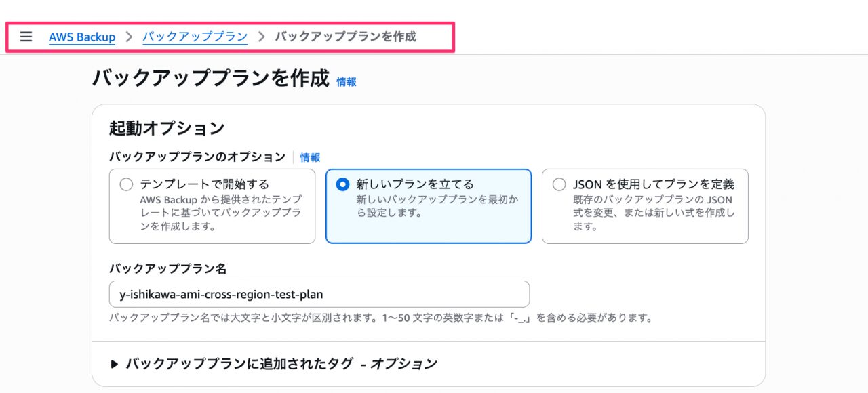Click the バックアッププラン名 field label
Image resolution: width=868 pixels, height=393 pixels.
click(167, 268)
